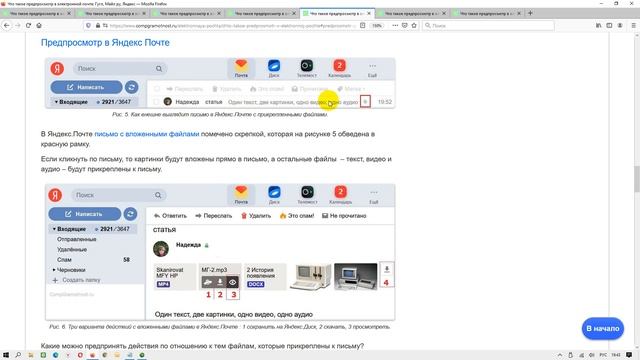Image resolution: width=640 pixels, height=360 pixels.
Task: Click the Ответить button in figure 6
Action: click(170, 216)
